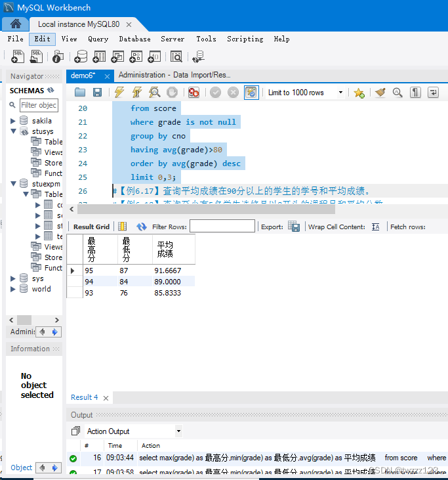Expand the world schema

(x=13, y=289)
